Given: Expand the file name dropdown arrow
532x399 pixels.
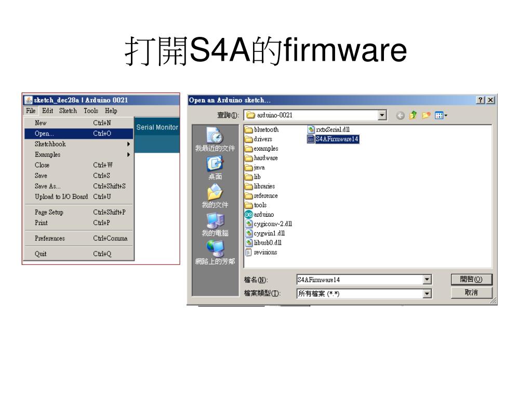Looking at the screenshot, I should coord(427,280).
